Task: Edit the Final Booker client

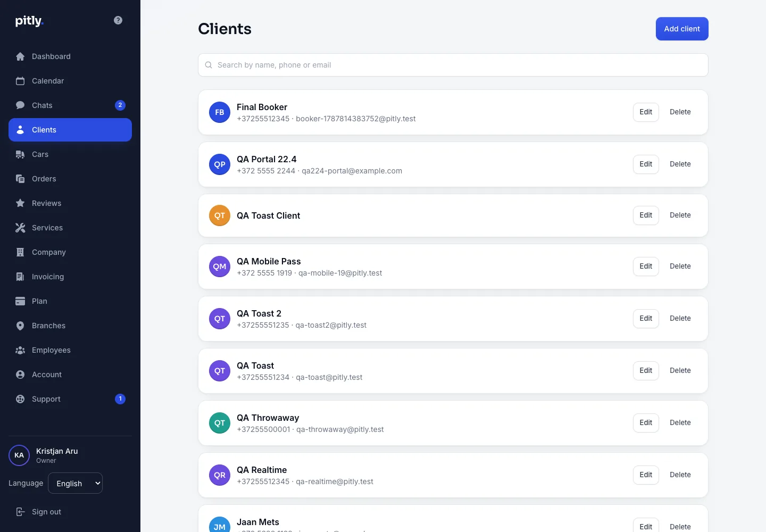Action: point(646,112)
